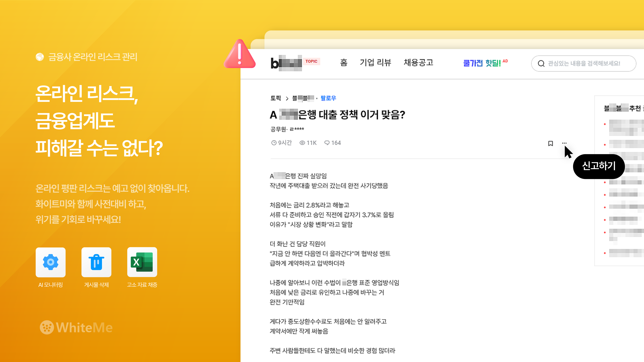The height and width of the screenshot is (362, 644).
Task: Click the 164 comment count
Action: click(336, 143)
